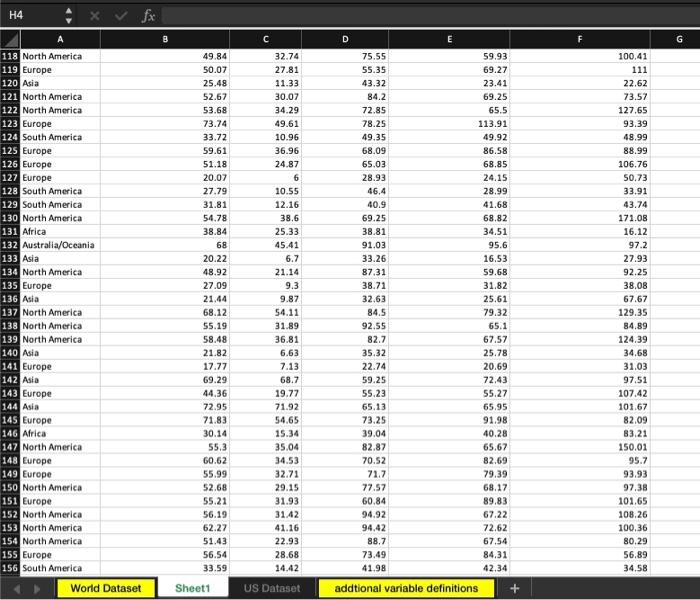Click cell value 113.91
The image size is (700, 600).
pos(449,124)
